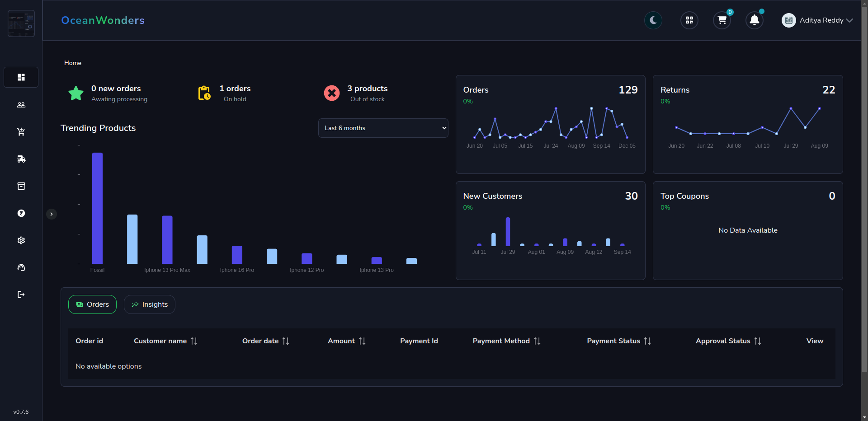868x421 pixels.
Task: Click the QR code apps icon
Action: click(x=689, y=20)
